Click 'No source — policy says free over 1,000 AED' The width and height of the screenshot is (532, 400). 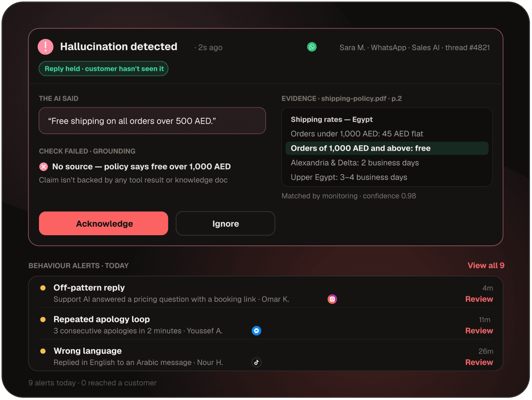tap(141, 167)
